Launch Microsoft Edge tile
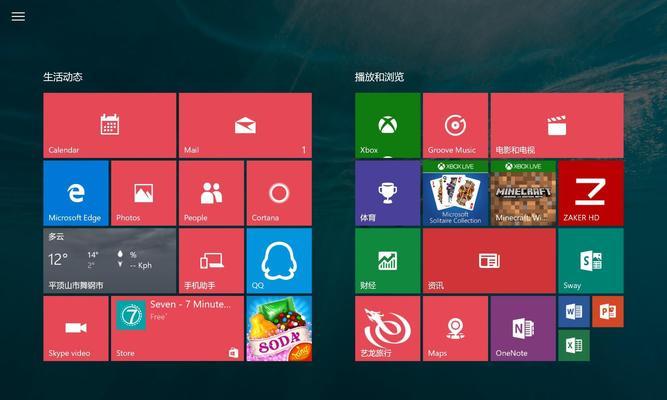This screenshot has height=400, width=667. coord(76,193)
